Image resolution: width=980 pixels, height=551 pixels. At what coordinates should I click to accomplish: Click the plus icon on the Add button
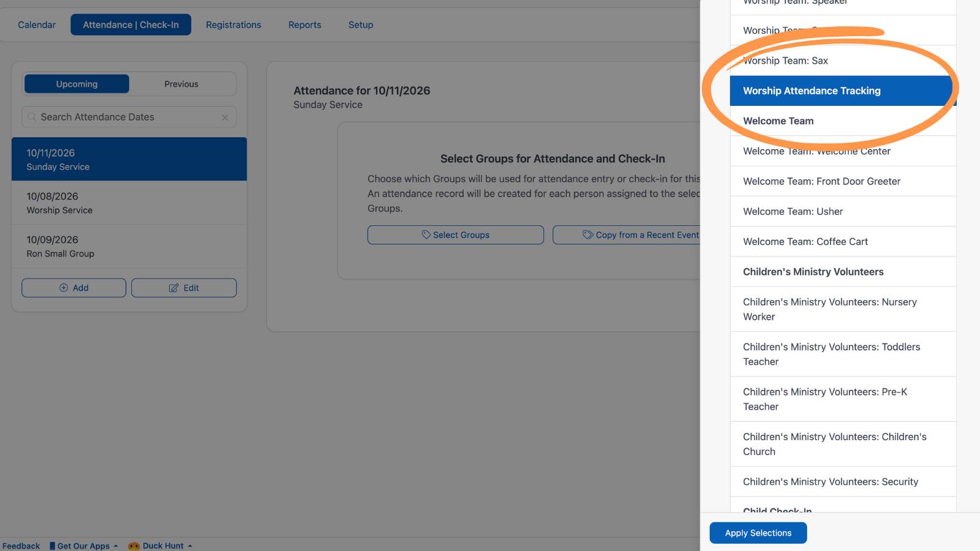click(64, 288)
